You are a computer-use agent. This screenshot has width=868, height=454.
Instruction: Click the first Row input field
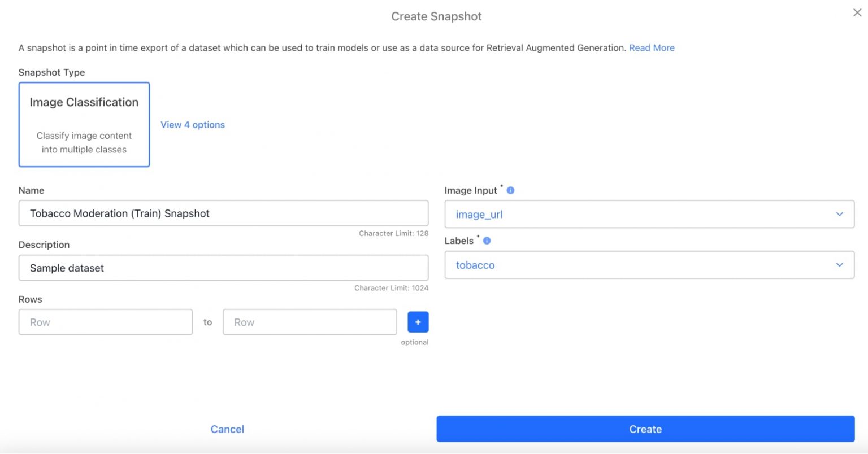pos(105,322)
